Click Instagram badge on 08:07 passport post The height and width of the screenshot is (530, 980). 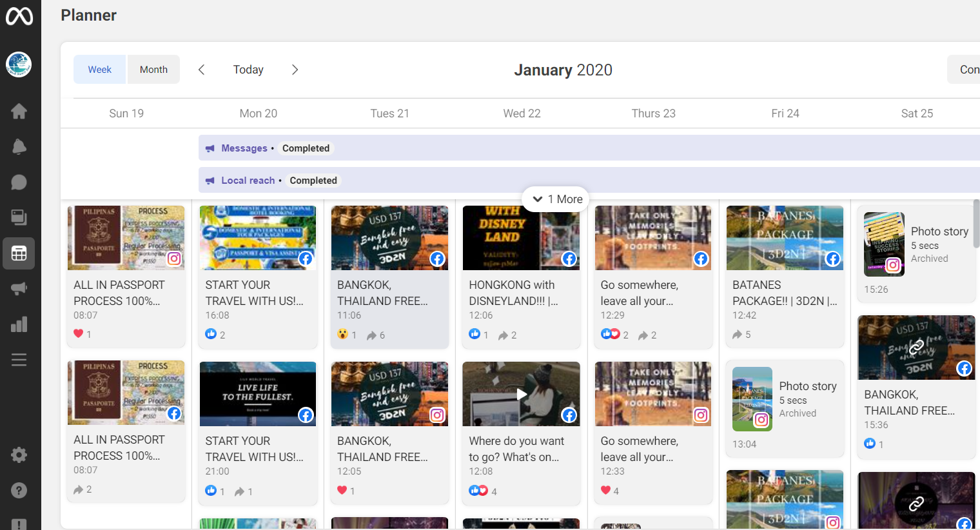click(174, 259)
